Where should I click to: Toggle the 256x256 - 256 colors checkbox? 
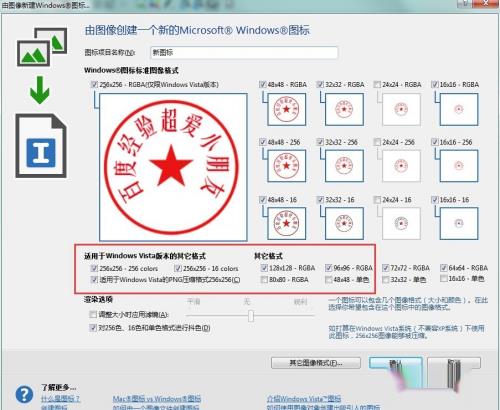click(94, 268)
